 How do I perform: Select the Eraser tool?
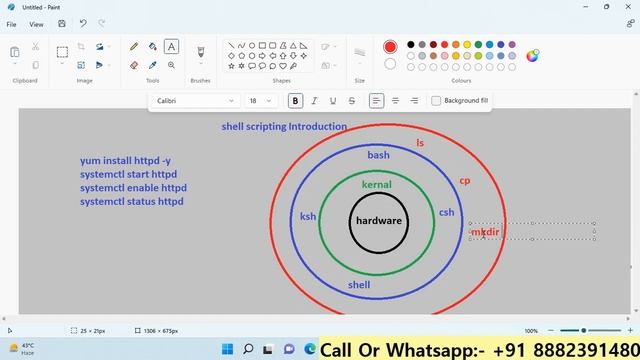[x=134, y=65]
